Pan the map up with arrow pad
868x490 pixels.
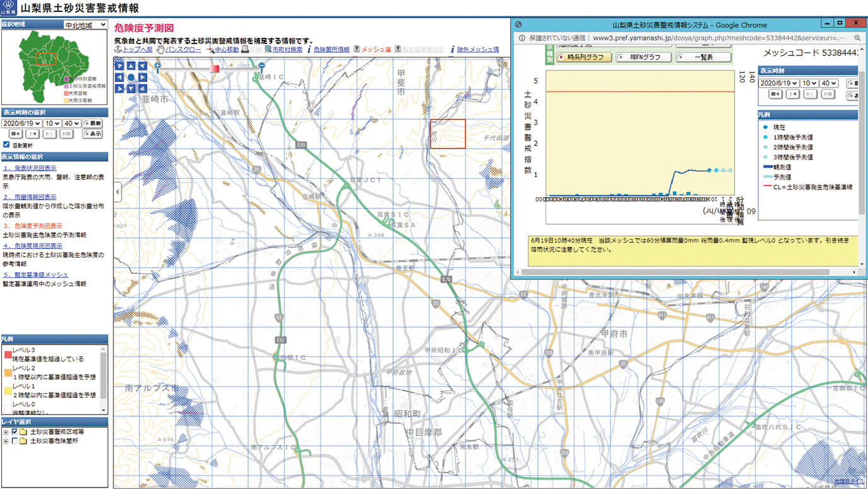[x=131, y=66]
